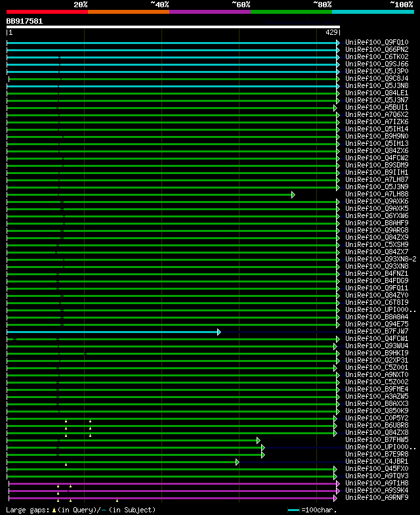The image size is (420, 515).
Task: Select the UniRef100_A9NXT0 label
Action: (x=377, y=374)
